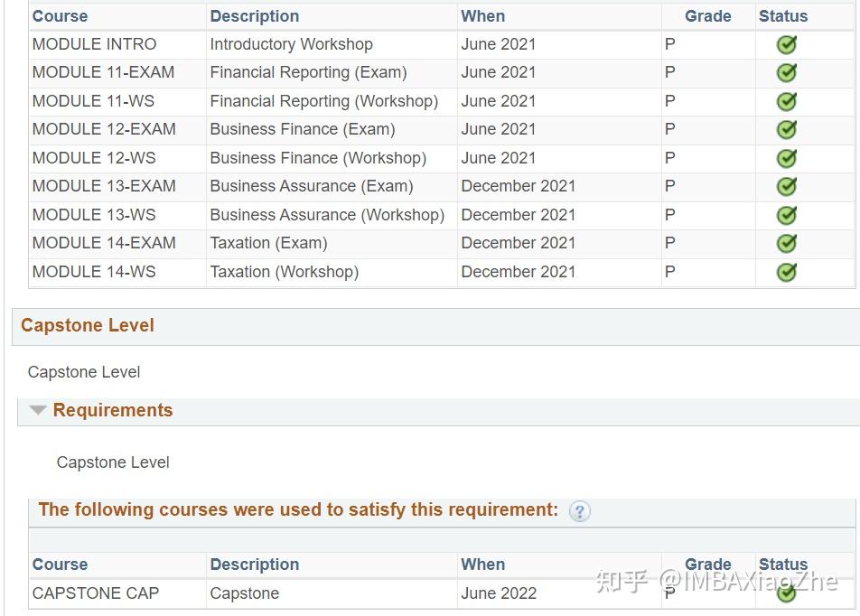Click Grade column header in top table
The height and width of the screenshot is (616, 860).
(x=707, y=16)
